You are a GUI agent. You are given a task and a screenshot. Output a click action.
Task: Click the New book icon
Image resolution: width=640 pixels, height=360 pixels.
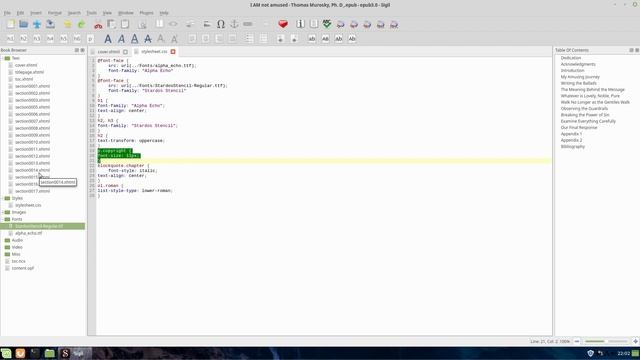[x=11, y=24]
